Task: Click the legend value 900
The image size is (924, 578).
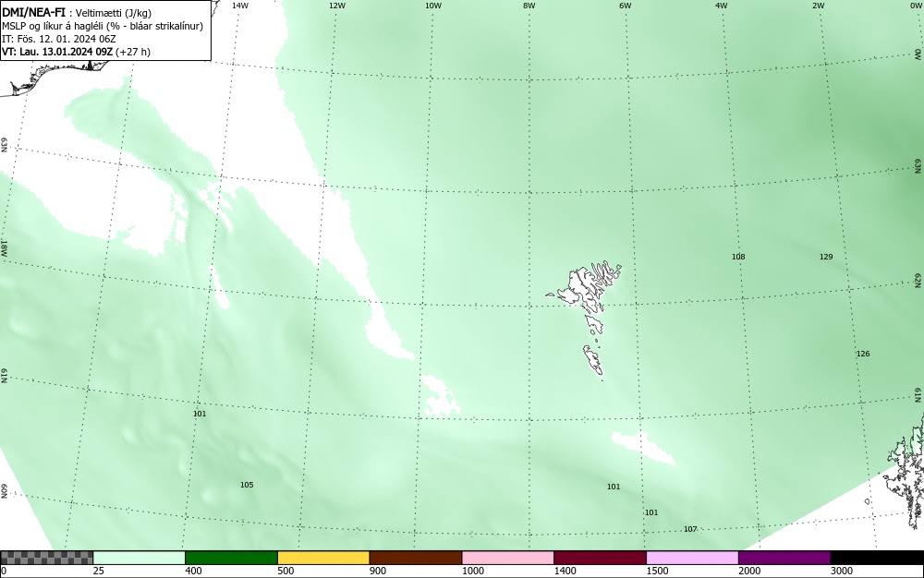Action: coord(378,571)
